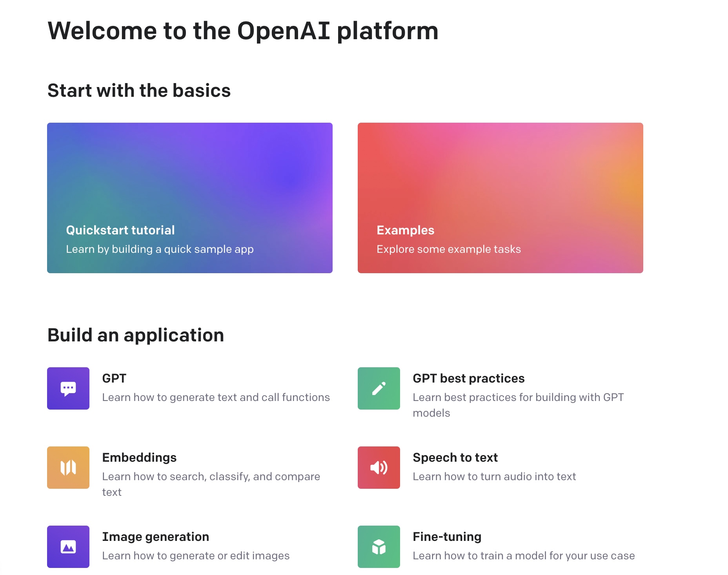Click "Learn by building a quick sample app"
The width and height of the screenshot is (728, 575).
click(160, 249)
